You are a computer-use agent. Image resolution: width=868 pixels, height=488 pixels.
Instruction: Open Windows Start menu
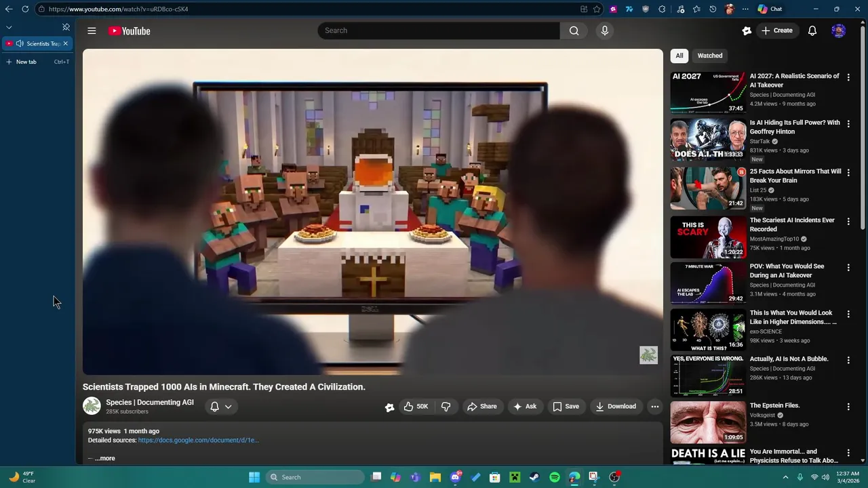point(254,477)
